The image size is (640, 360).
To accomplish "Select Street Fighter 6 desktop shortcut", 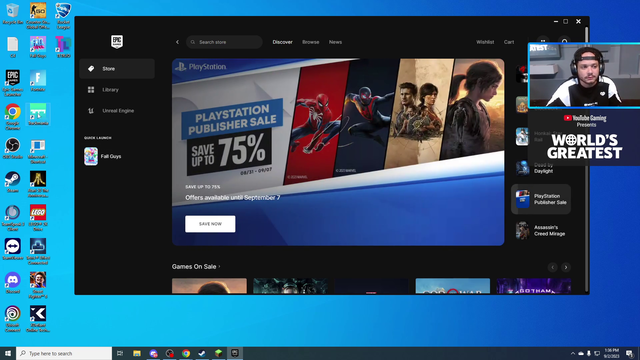I will point(38,285).
